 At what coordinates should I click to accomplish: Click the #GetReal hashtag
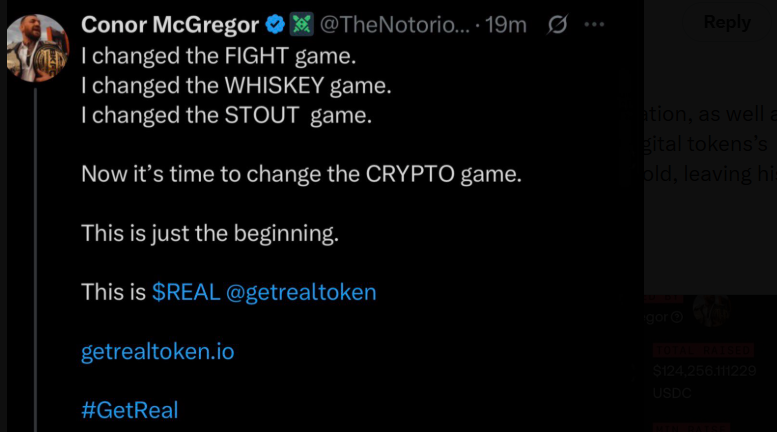[x=130, y=409]
